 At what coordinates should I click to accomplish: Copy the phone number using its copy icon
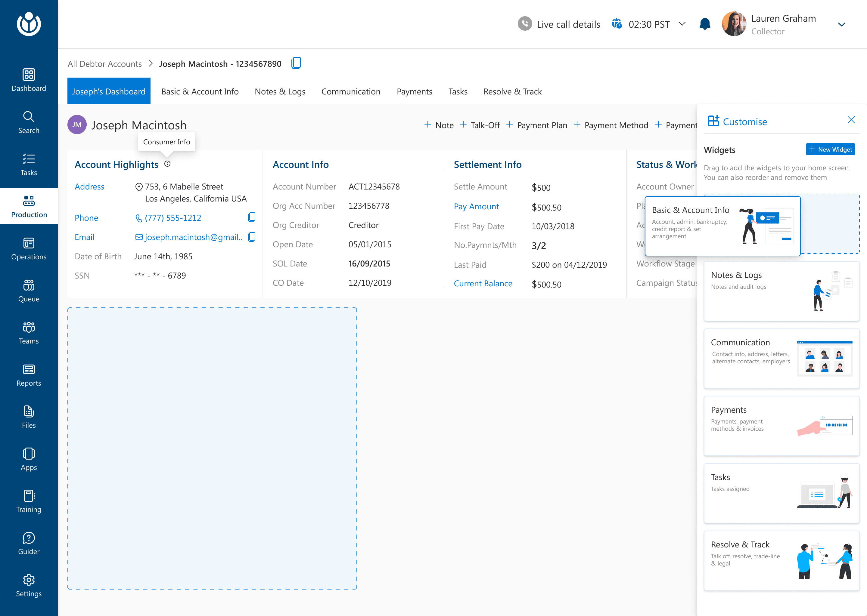pyautogui.click(x=251, y=217)
